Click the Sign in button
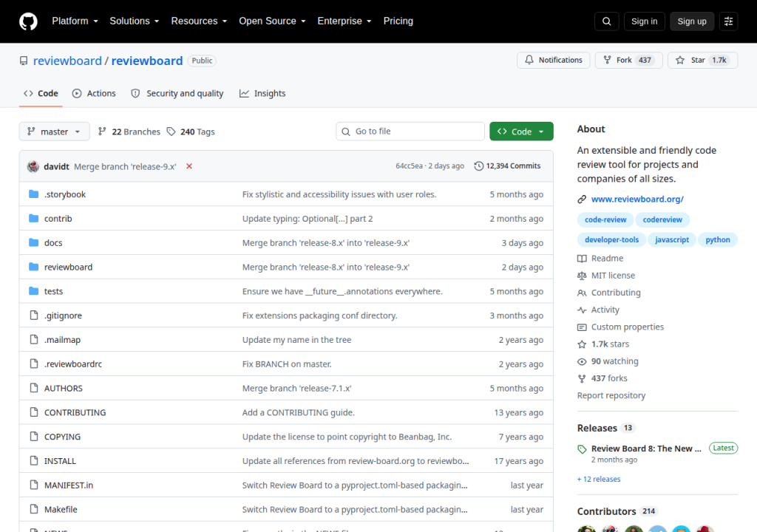Image resolution: width=757 pixels, height=532 pixels. click(x=644, y=21)
